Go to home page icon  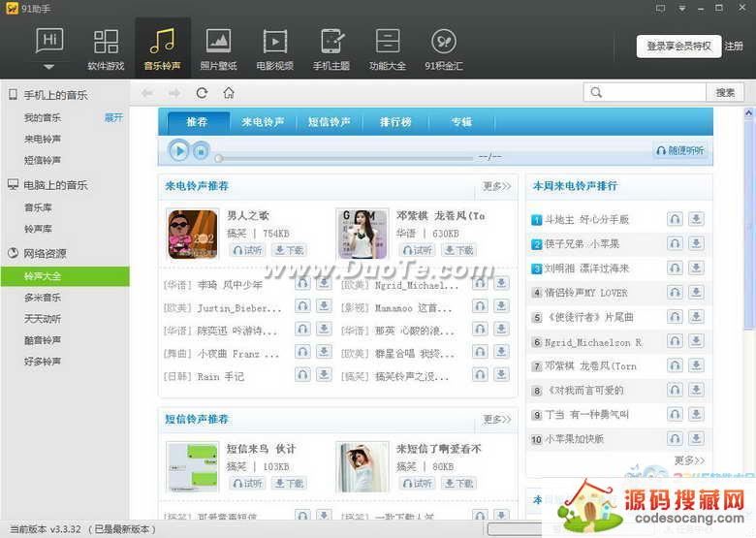pyautogui.click(x=229, y=93)
